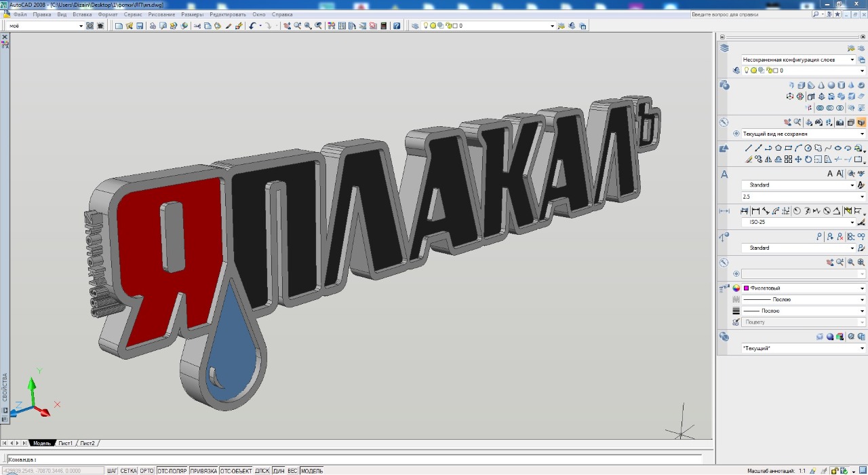Switch to the Лист2 layout tab
This screenshot has height=475, width=868.
click(87, 443)
